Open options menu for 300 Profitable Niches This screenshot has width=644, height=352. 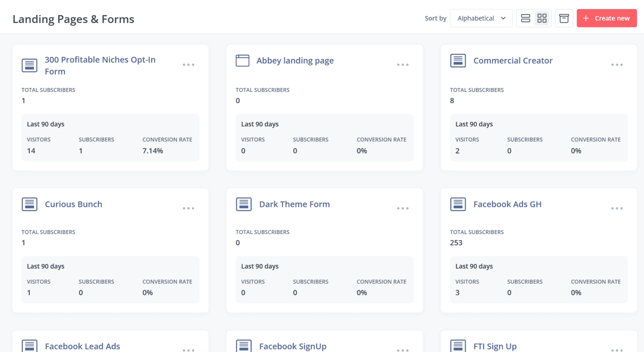(x=188, y=65)
